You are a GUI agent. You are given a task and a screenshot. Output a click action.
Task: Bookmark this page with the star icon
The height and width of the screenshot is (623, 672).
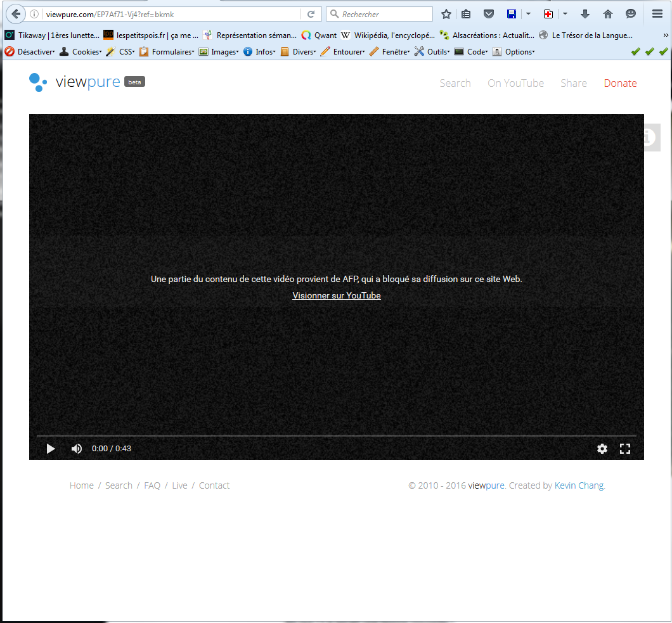click(446, 14)
